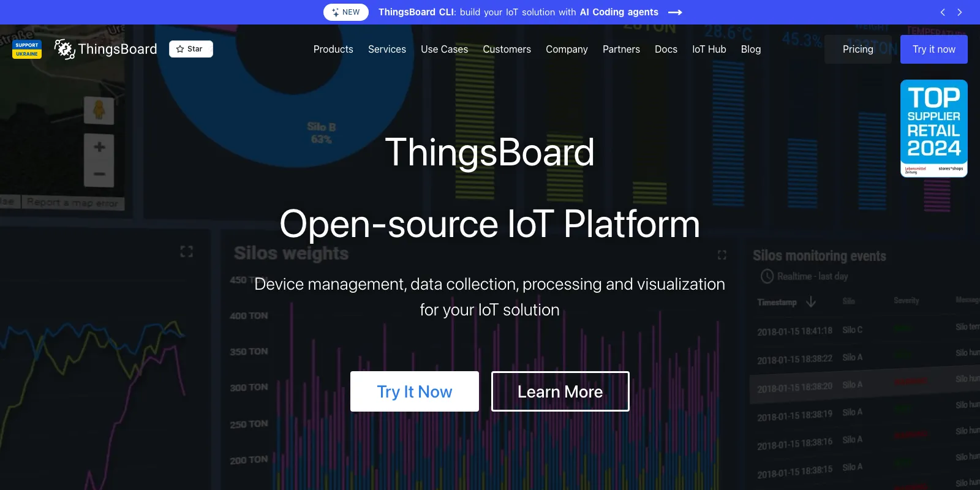980x490 pixels.
Task: Visit the Blog link
Action: [751, 49]
